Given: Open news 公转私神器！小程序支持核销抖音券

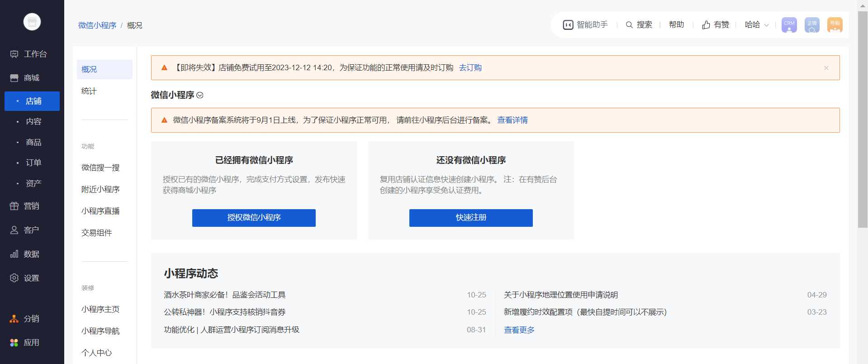Looking at the screenshot, I should point(225,312).
